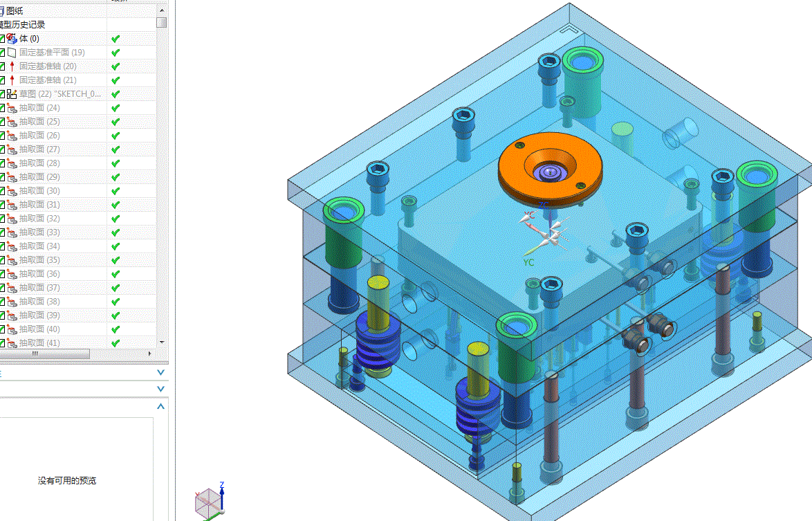
Task: Click the extract face icon of 抽取面 (41)
Action: pos(12,342)
